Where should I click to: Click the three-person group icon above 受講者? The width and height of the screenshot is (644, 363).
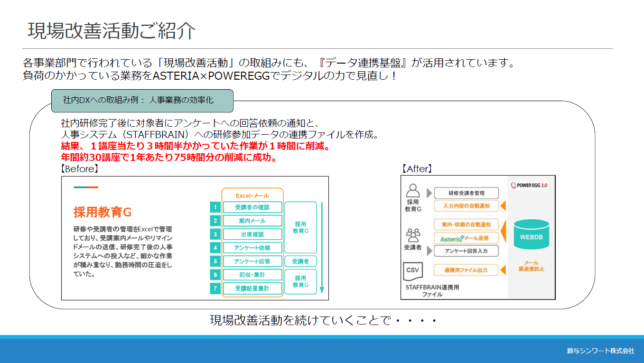[413, 234]
